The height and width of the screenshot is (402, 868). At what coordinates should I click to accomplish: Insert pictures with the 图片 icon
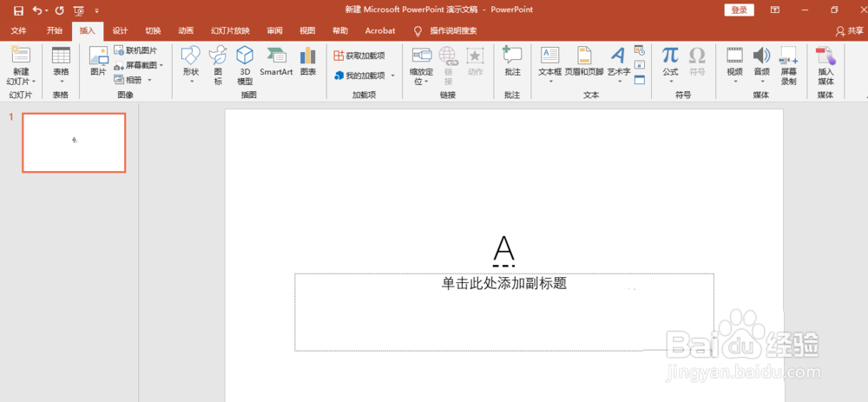[x=98, y=61]
